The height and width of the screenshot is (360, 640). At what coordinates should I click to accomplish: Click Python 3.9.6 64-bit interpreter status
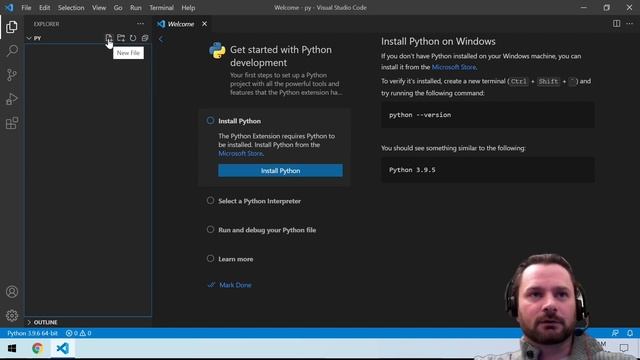coord(32,333)
